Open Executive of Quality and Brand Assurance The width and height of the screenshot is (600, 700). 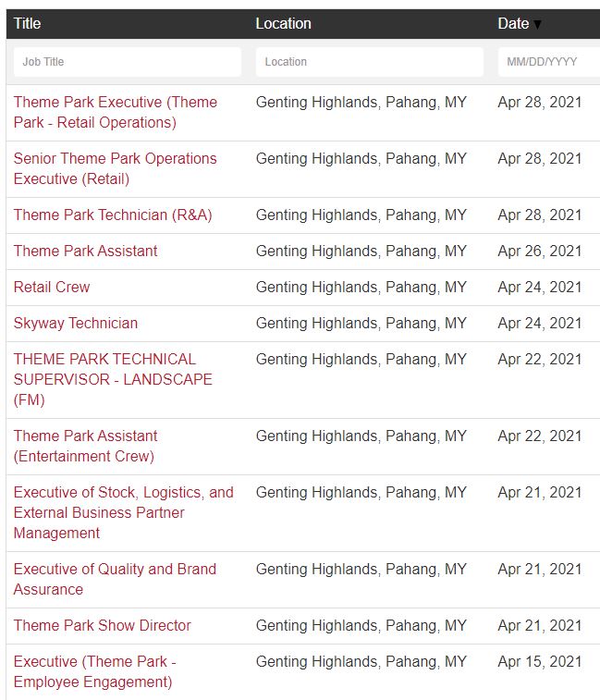pos(115,579)
